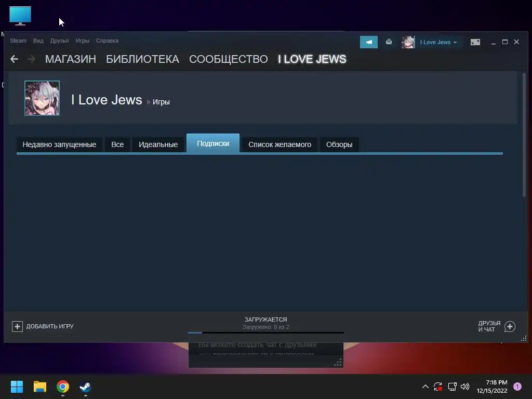The image size is (532, 399).
Task: Click ДРУЗЬЯ И ЧАТ label
Action: [x=489, y=326]
